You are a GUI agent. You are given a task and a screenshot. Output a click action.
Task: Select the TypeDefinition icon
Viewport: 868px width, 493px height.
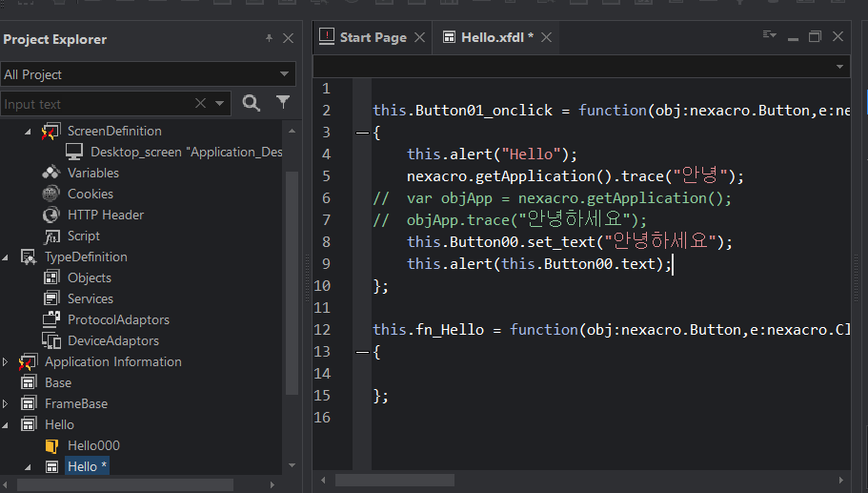click(29, 257)
